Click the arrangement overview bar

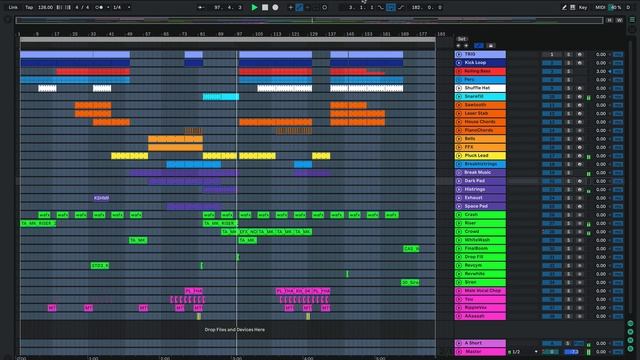pyautogui.click(x=309, y=20)
